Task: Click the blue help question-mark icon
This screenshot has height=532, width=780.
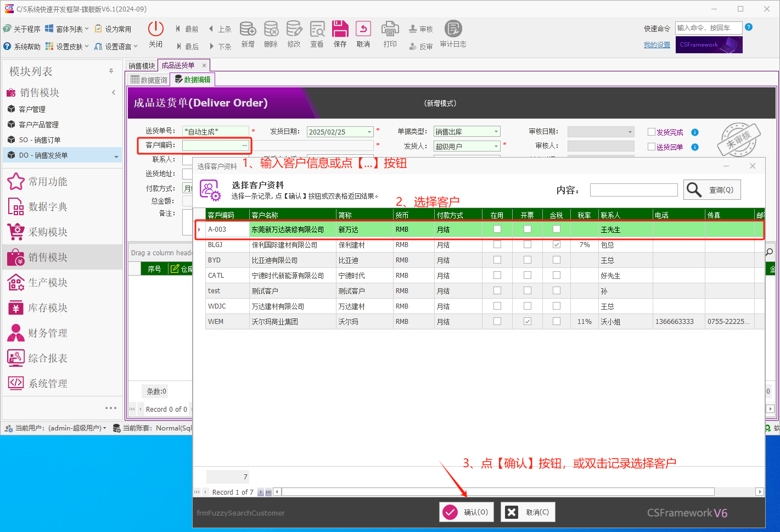Action: [749, 27]
